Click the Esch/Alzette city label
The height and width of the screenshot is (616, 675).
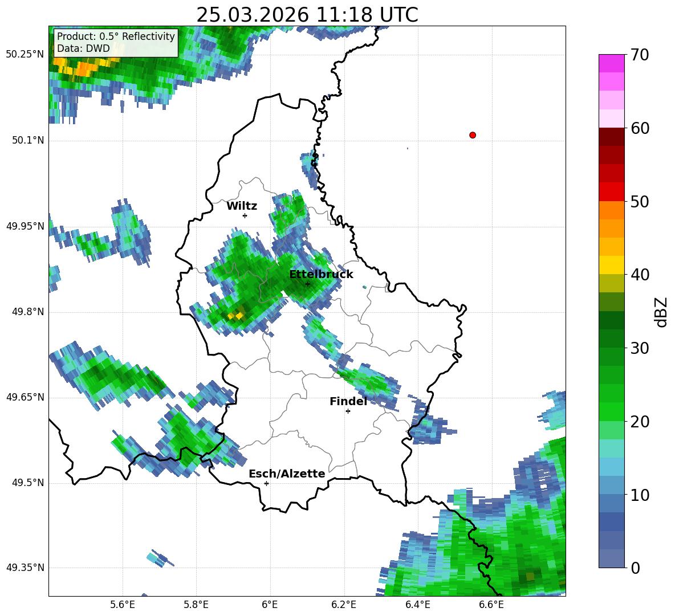[287, 474]
